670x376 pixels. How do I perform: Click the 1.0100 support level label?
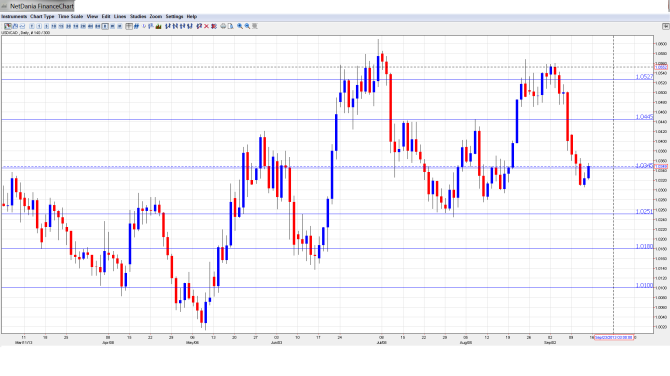click(644, 285)
